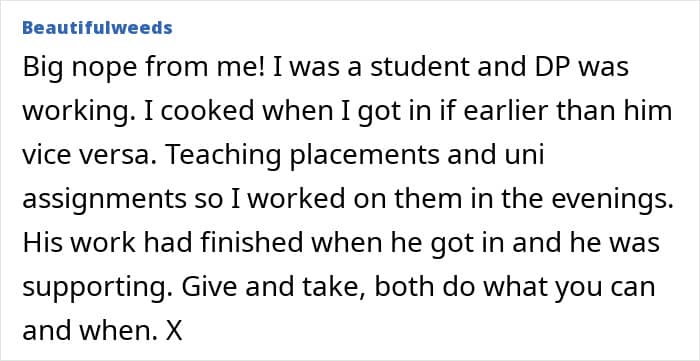
Task: Click the closing "X" at the end
Action: 174,332
